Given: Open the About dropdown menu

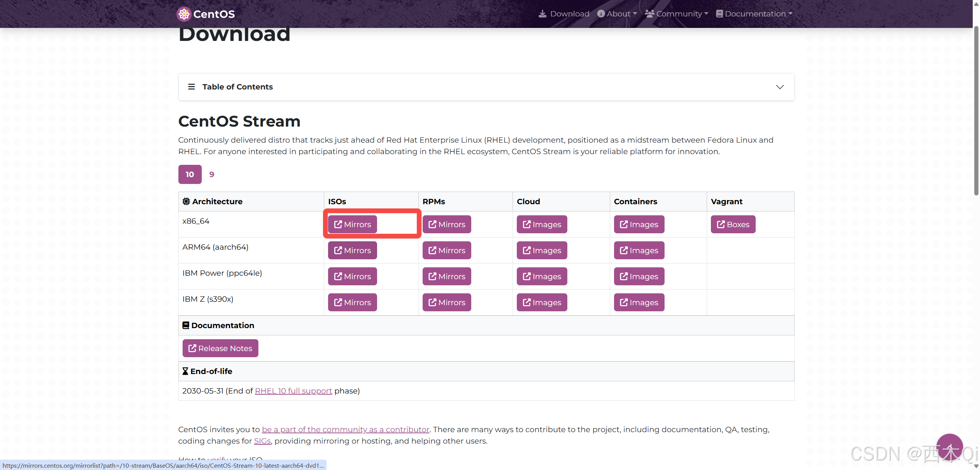Looking at the screenshot, I should coord(617,14).
